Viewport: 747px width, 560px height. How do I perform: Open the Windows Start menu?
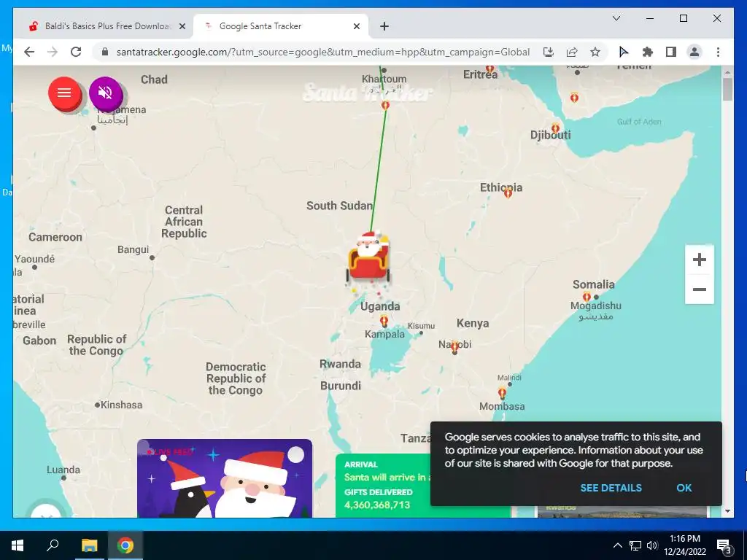18,545
